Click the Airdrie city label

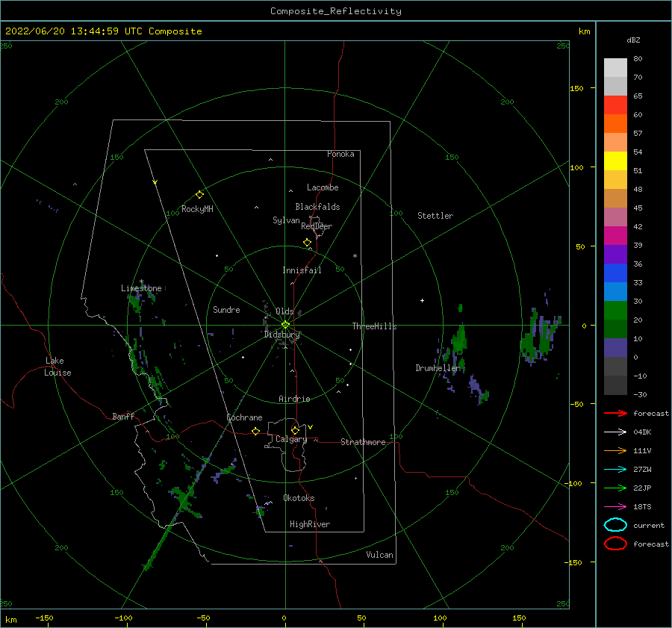294,399
